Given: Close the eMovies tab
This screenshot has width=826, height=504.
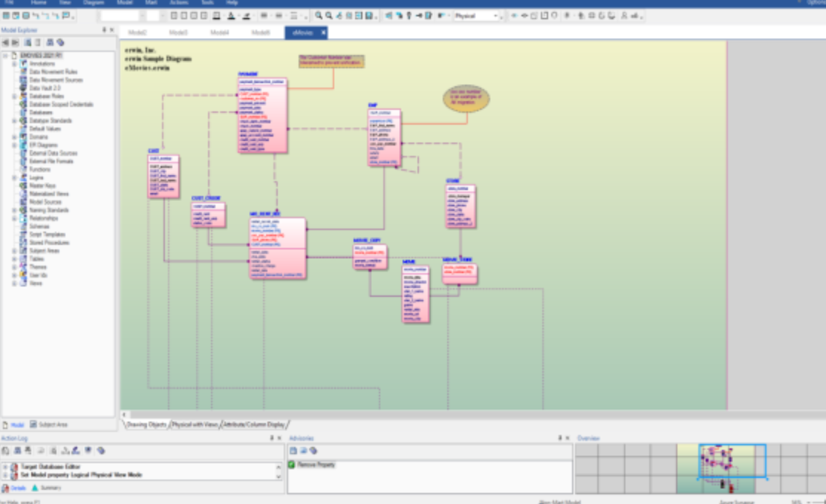Looking at the screenshot, I should pyautogui.click(x=323, y=33).
